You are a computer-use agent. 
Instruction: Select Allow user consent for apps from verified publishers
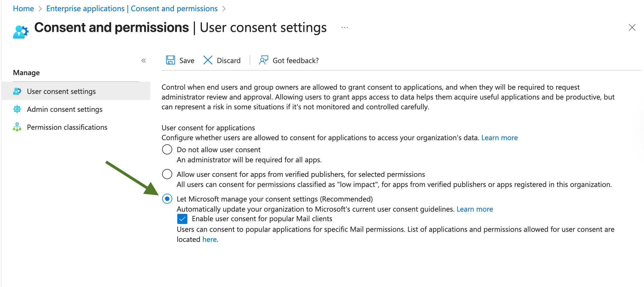click(167, 174)
